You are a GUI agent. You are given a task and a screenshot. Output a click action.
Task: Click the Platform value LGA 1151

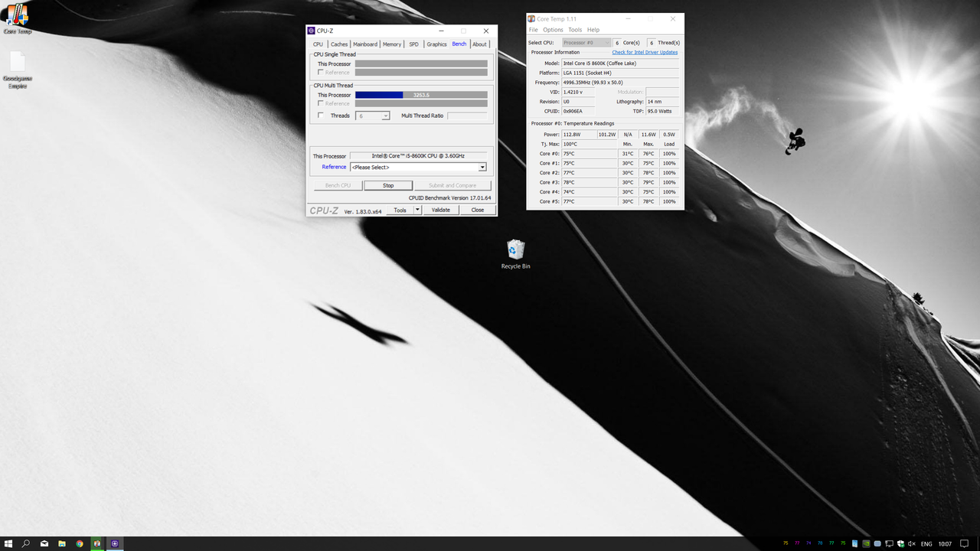(x=620, y=73)
